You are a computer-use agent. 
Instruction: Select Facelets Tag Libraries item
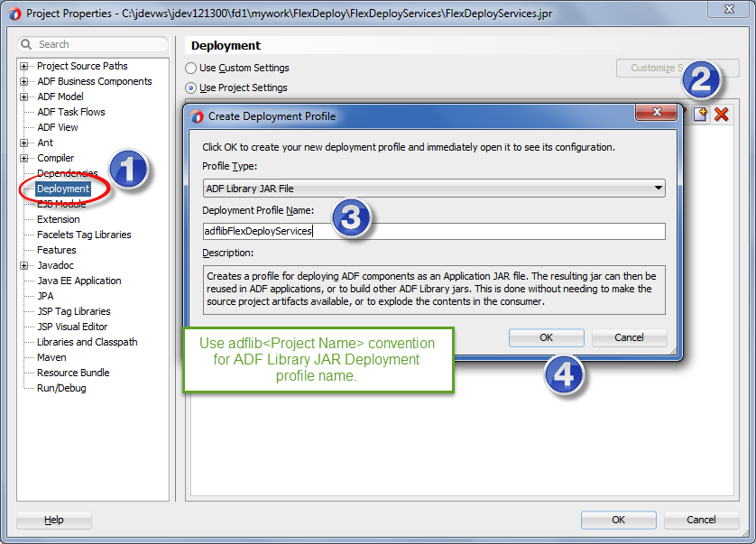coord(84,235)
